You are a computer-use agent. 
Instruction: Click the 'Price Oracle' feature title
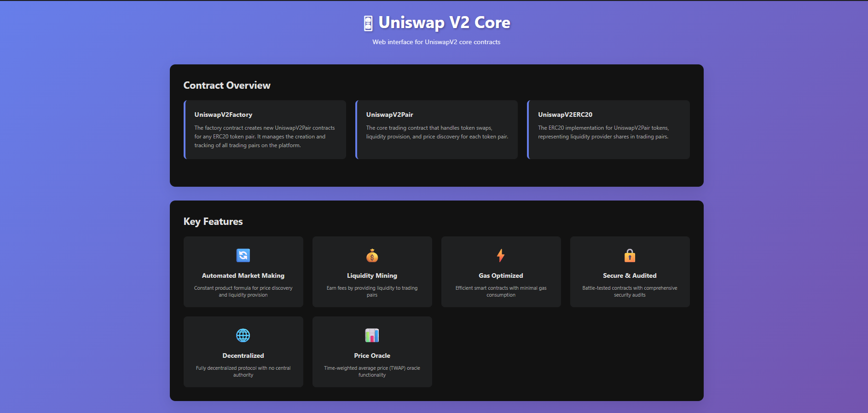tap(372, 356)
